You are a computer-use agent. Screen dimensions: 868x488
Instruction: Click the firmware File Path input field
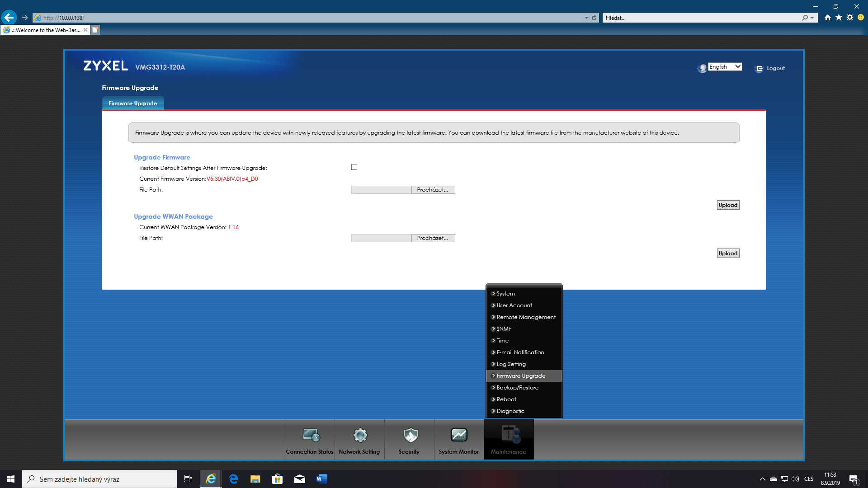381,190
